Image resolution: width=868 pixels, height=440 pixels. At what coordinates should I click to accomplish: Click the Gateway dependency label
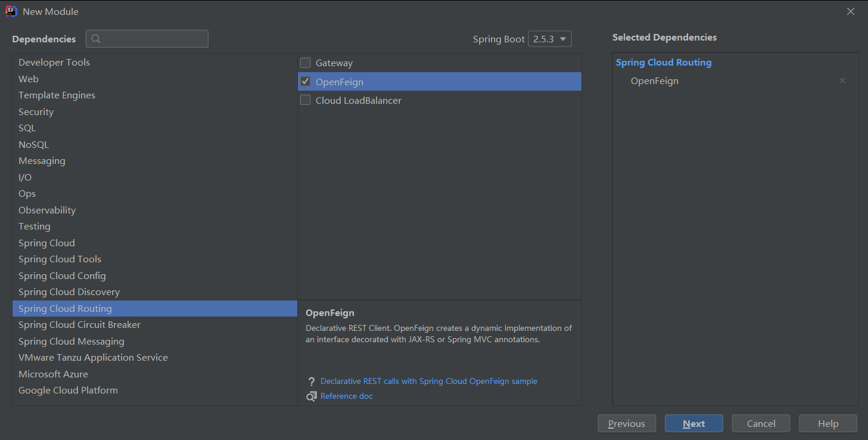[x=334, y=63]
